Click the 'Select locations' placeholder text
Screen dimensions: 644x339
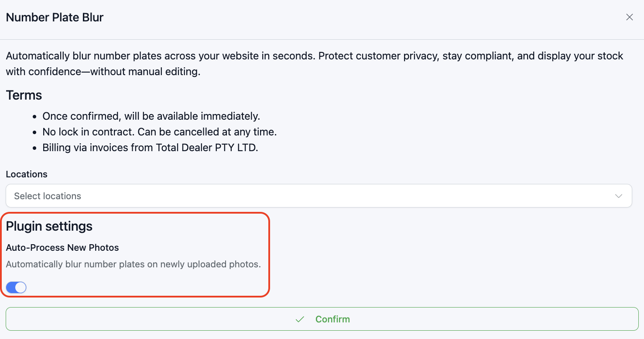(48, 196)
